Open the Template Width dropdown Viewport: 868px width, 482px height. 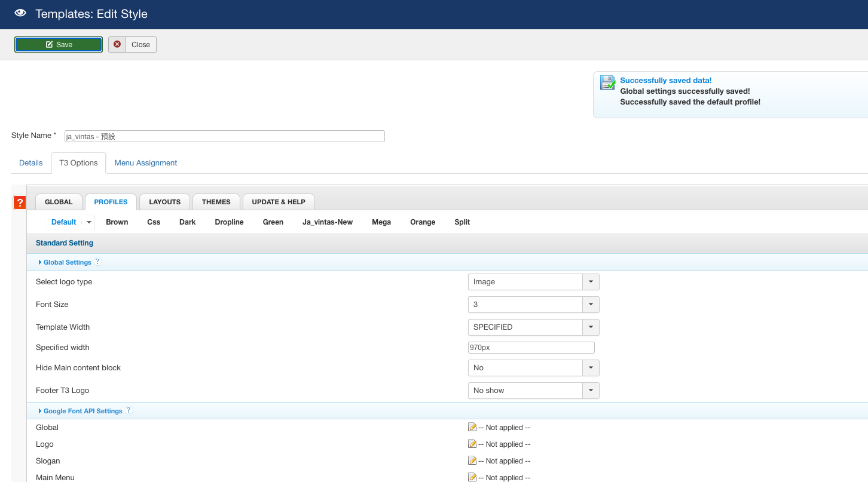[x=533, y=327]
